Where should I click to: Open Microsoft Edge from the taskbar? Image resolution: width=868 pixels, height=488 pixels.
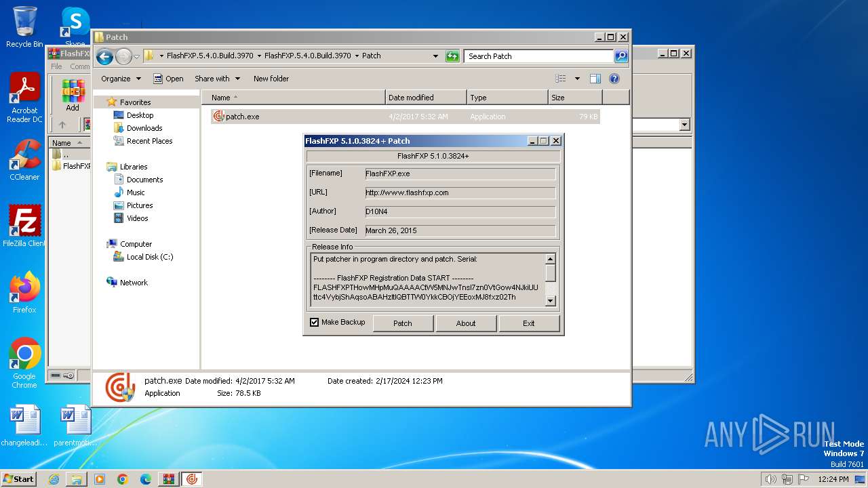(x=145, y=479)
